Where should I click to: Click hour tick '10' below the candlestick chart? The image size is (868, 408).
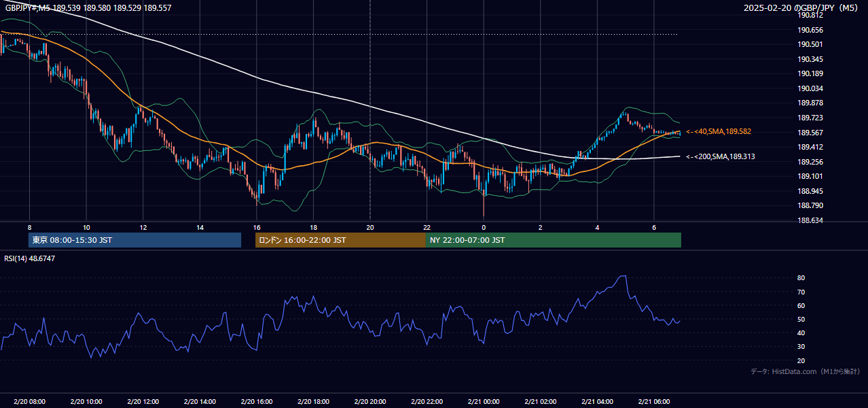[86, 227]
